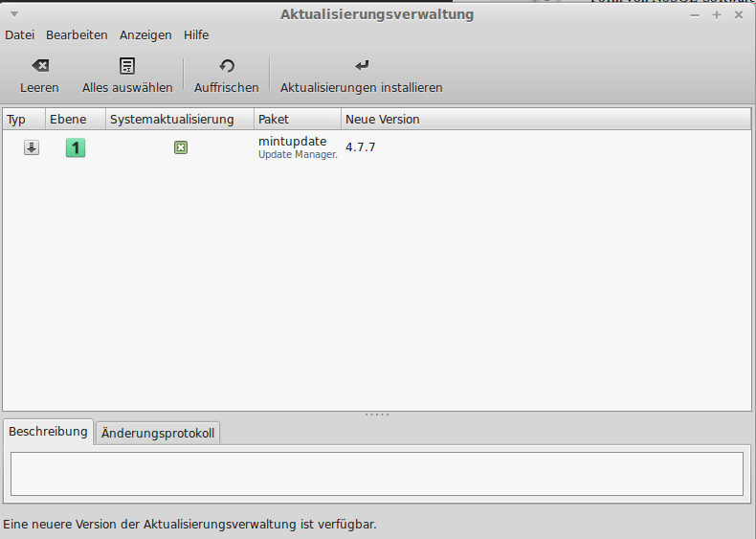Open the Hilfe menu

tap(196, 35)
